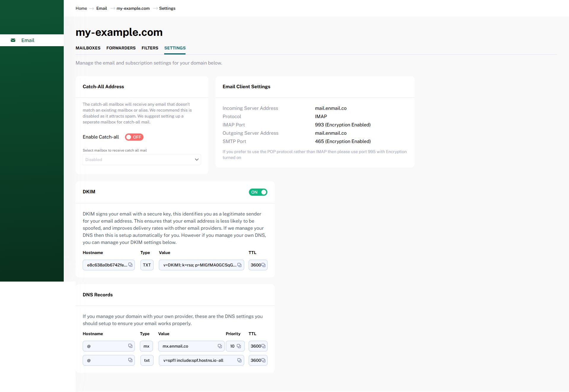Open the catch-all mailbox dropdown
This screenshot has width=569, height=392.
[x=142, y=160]
